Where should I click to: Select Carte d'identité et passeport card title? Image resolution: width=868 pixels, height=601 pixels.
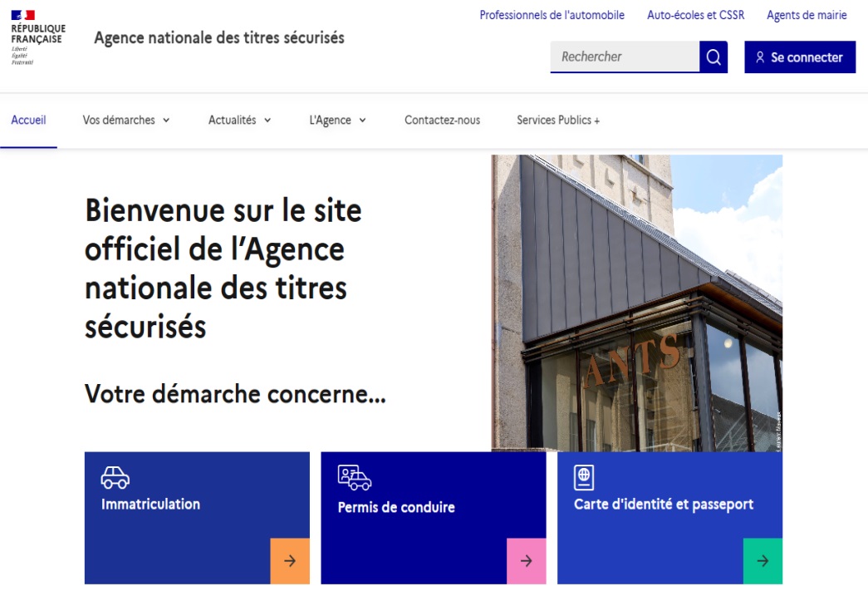point(664,504)
